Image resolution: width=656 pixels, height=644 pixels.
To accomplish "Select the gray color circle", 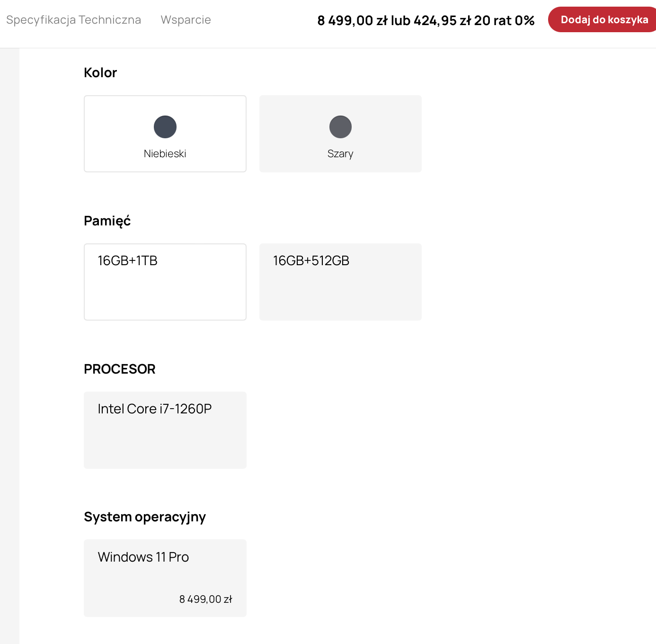I will (340, 127).
